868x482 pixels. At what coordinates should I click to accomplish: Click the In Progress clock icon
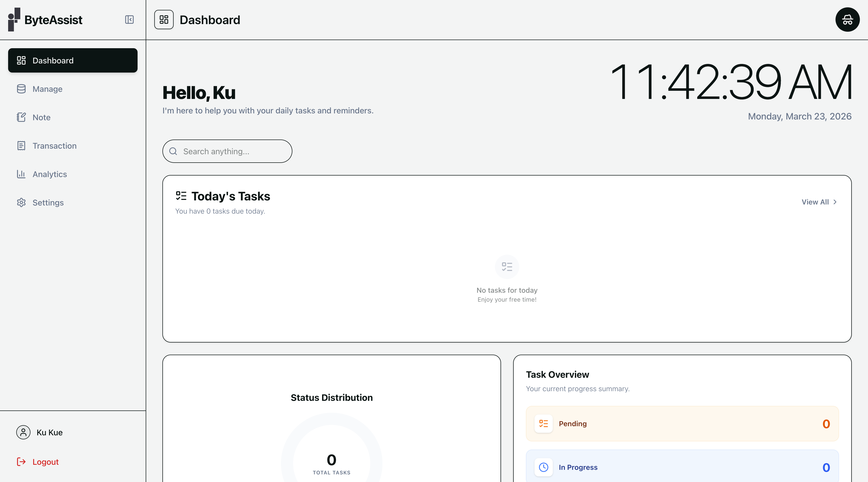[x=543, y=467]
